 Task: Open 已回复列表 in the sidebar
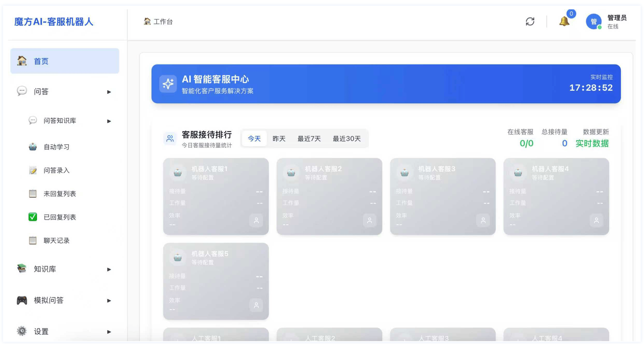pos(59,217)
